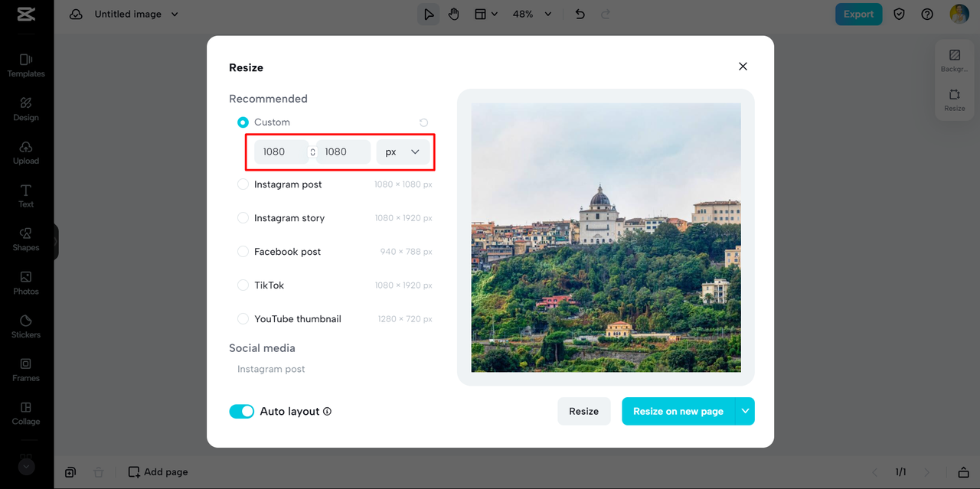Activate the hand pan tool

[x=454, y=14]
